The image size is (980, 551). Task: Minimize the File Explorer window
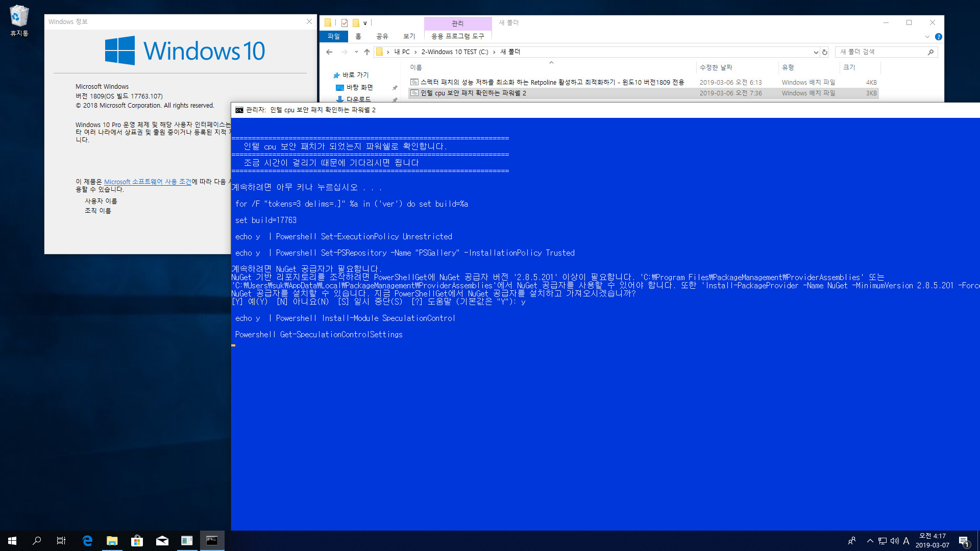click(886, 22)
